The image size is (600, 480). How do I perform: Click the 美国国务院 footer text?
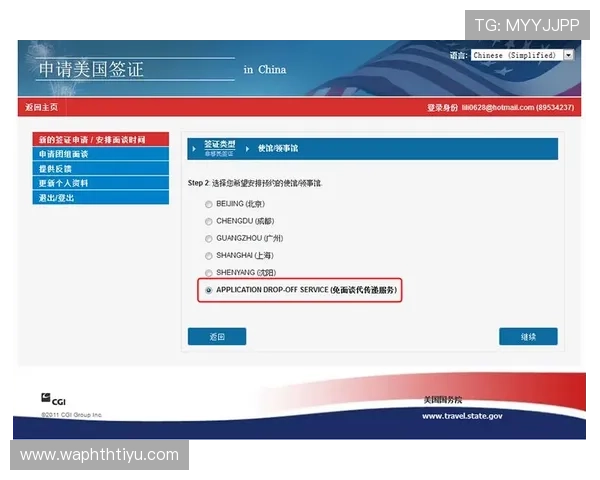click(x=443, y=400)
